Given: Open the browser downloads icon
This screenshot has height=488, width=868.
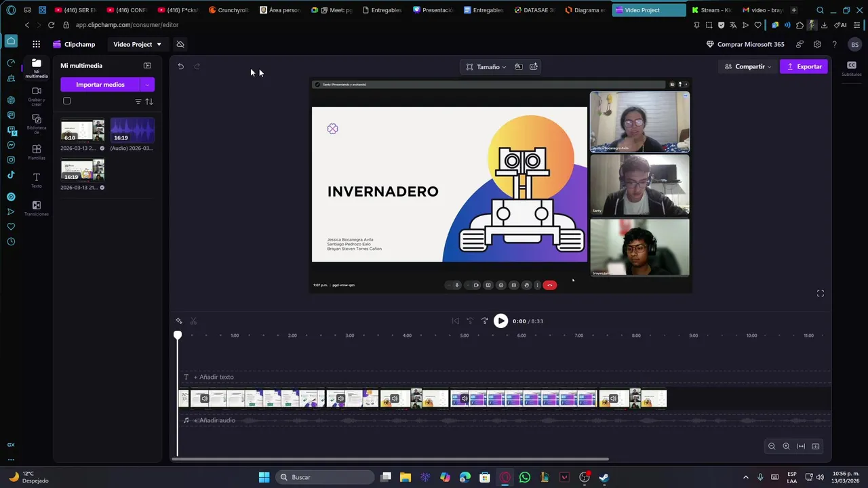Looking at the screenshot, I should (825, 25).
